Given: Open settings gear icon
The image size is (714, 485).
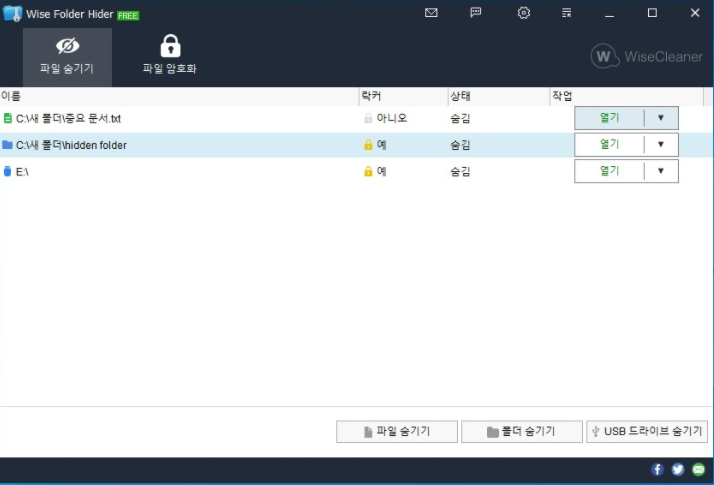Looking at the screenshot, I should 524,13.
